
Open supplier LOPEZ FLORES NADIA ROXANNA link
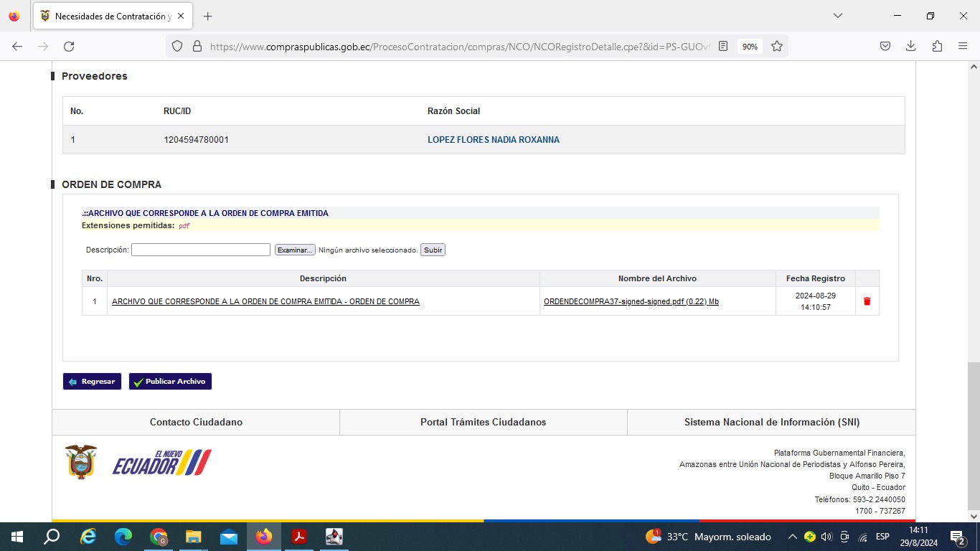coord(493,140)
